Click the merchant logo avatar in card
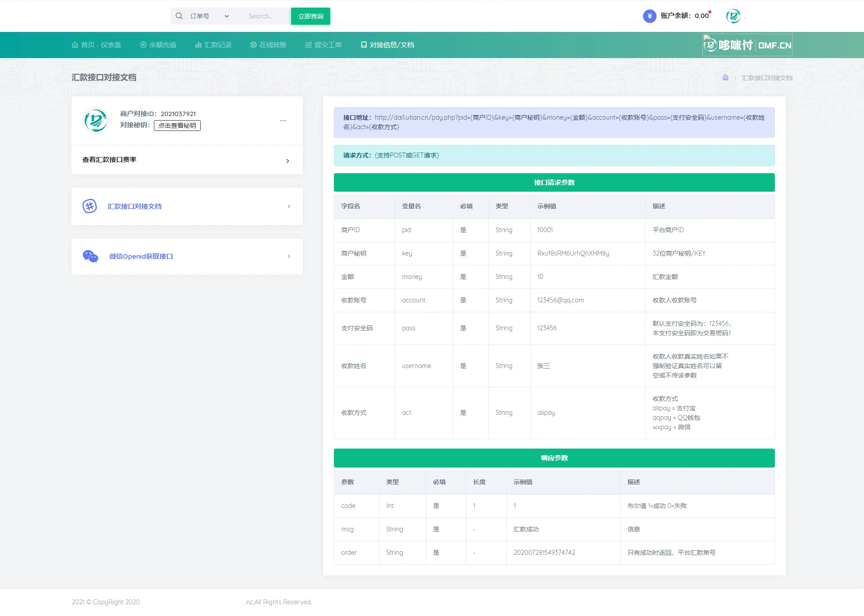864x616 pixels. 96,121
